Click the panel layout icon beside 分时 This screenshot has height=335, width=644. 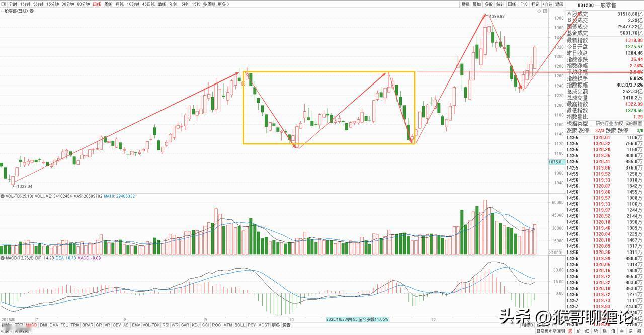point(3,4)
